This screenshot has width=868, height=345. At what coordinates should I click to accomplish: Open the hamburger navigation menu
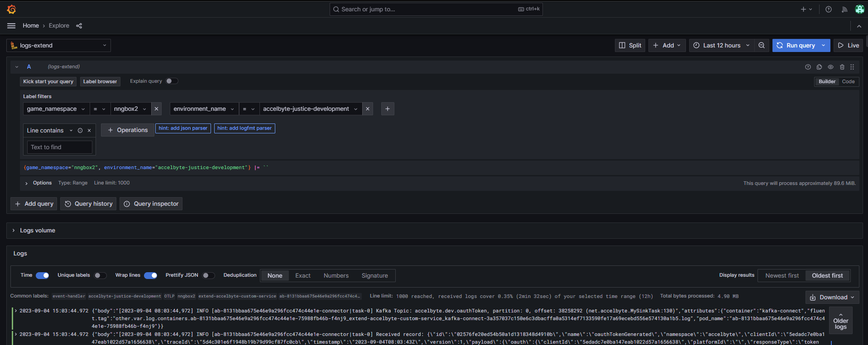[11, 26]
